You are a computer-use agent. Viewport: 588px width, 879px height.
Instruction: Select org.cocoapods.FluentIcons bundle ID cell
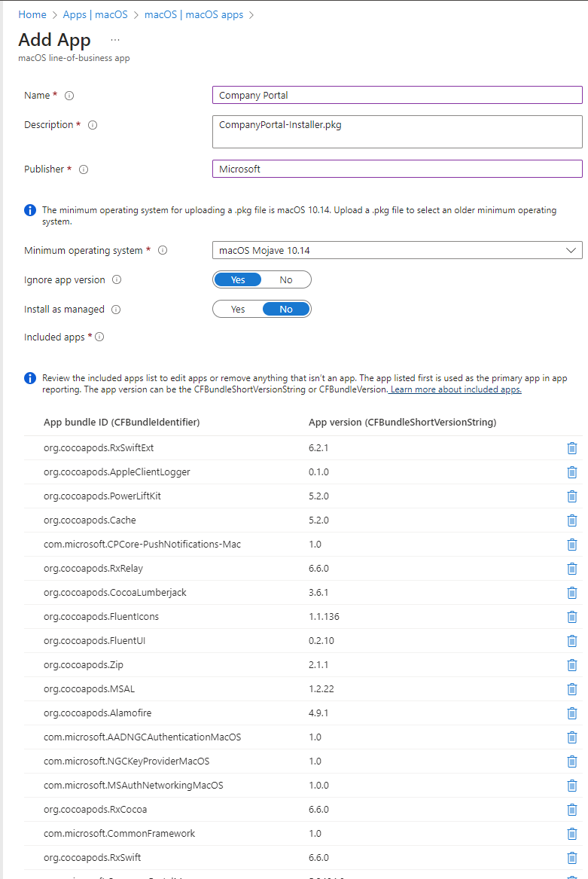(x=101, y=617)
